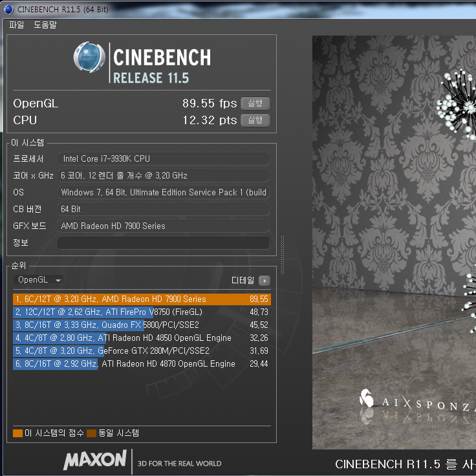Viewport: 476px width, 476px height.
Task: Select ranking row 4 Radeon HD 4850
Action: tap(142, 338)
